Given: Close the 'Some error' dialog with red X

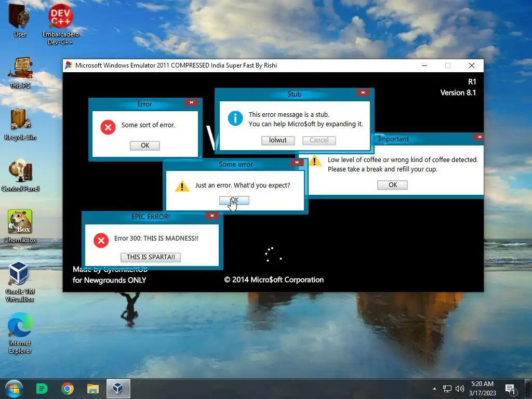Looking at the screenshot, I should [x=297, y=163].
